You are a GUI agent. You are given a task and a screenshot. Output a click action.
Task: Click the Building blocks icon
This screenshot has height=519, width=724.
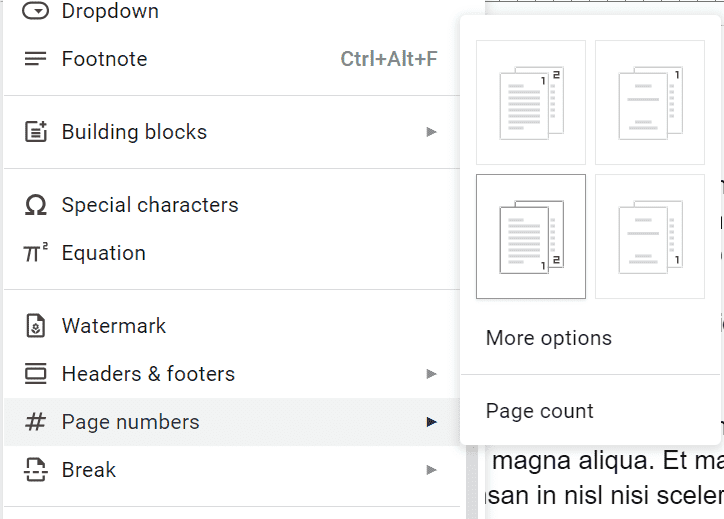35,132
